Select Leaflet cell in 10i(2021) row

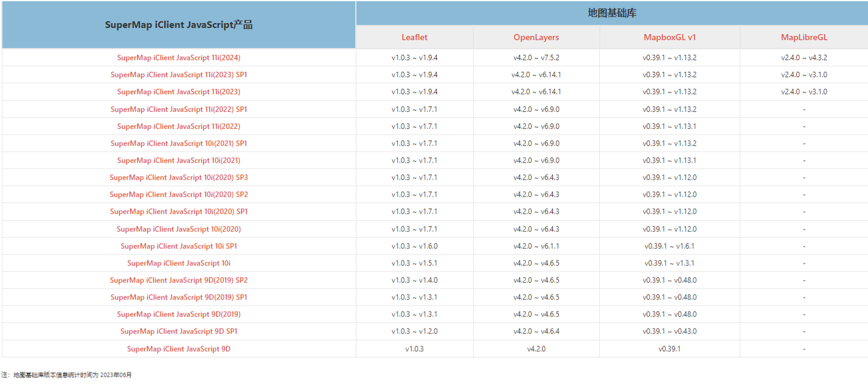(x=414, y=161)
